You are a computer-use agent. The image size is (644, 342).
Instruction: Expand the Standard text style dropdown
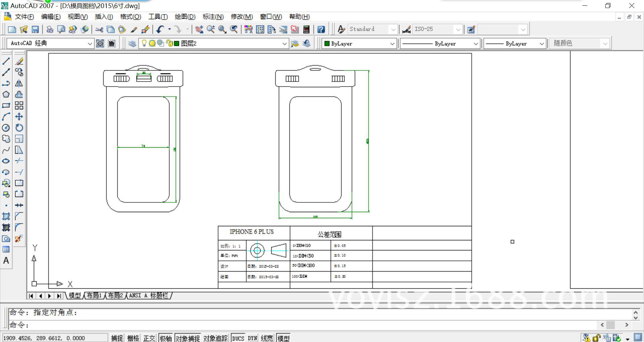pos(393,30)
